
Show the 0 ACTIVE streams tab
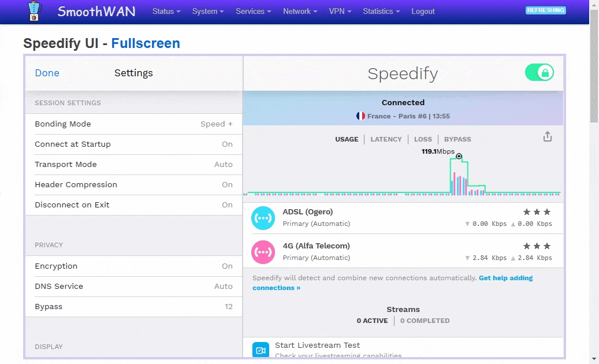pyautogui.click(x=372, y=321)
